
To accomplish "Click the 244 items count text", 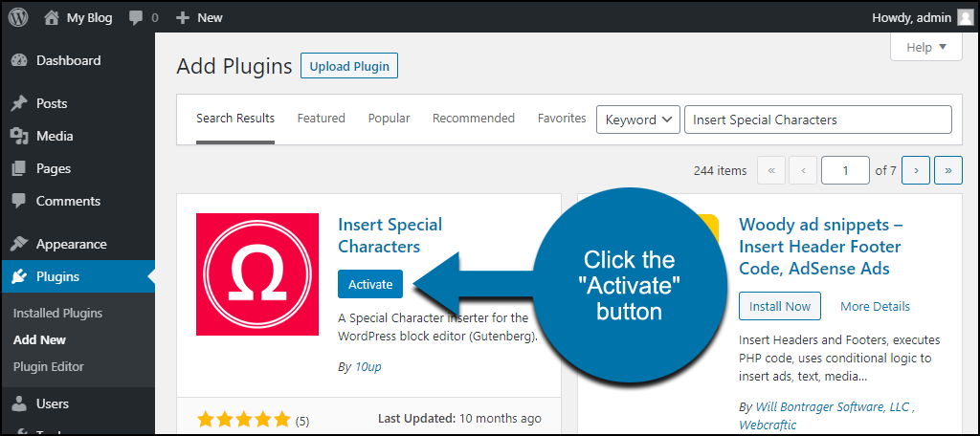I will pyautogui.click(x=720, y=170).
